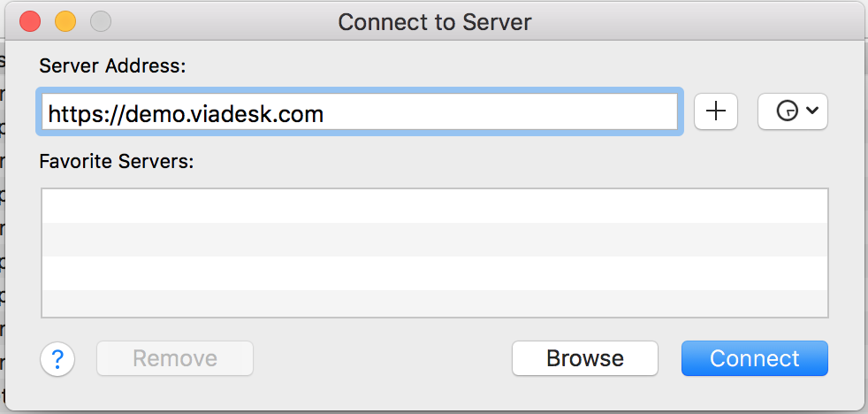Image resolution: width=868 pixels, height=414 pixels.
Task: Select the second shaded Favorite Servers row
Action: click(435, 240)
